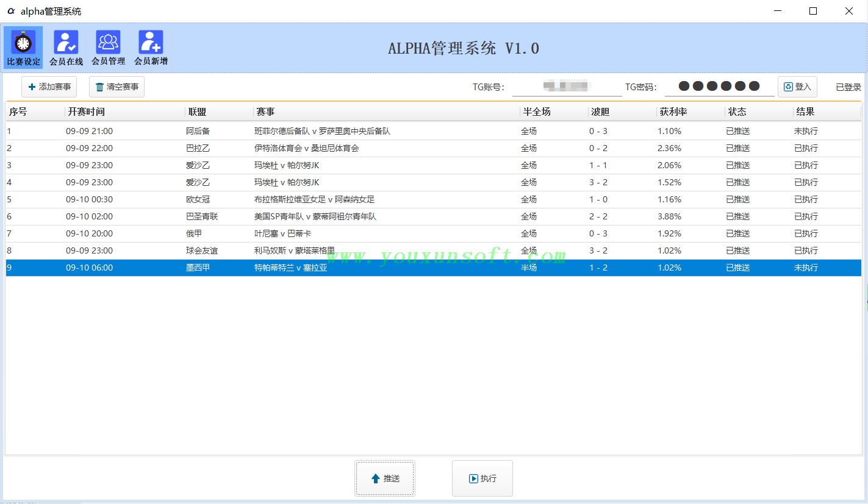This screenshot has width=868, height=504.
Task: Click the 1 - 0 score cell
Action: pyautogui.click(x=598, y=199)
